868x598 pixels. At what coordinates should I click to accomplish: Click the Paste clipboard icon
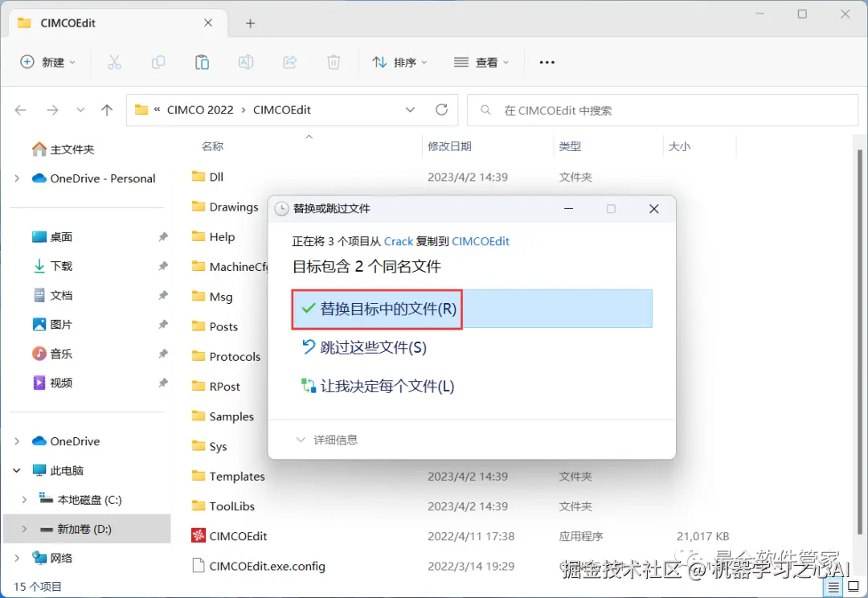202,63
